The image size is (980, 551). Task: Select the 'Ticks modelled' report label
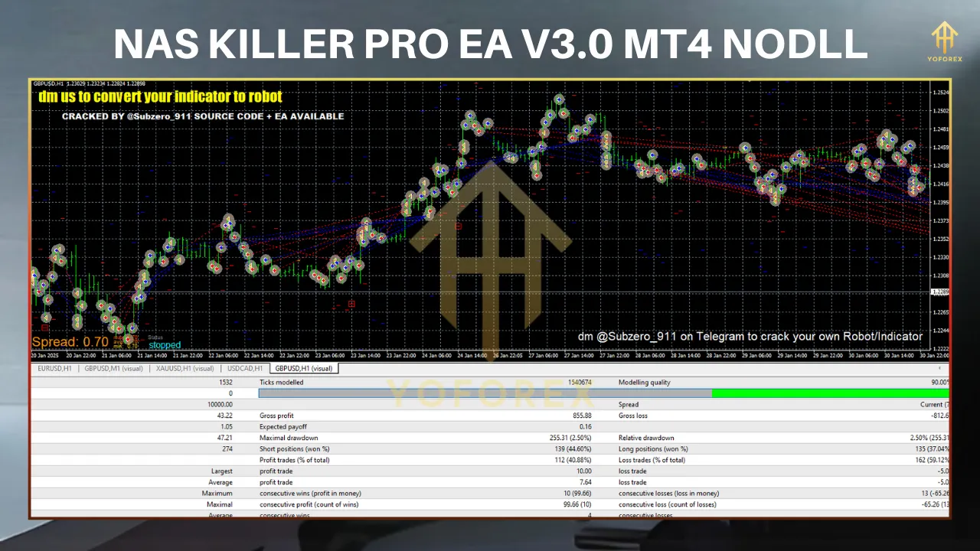pyautogui.click(x=282, y=382)
